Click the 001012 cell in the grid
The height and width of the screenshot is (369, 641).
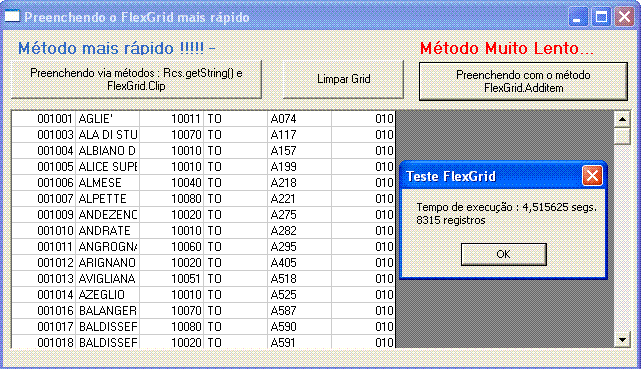(x=44, y=263)
